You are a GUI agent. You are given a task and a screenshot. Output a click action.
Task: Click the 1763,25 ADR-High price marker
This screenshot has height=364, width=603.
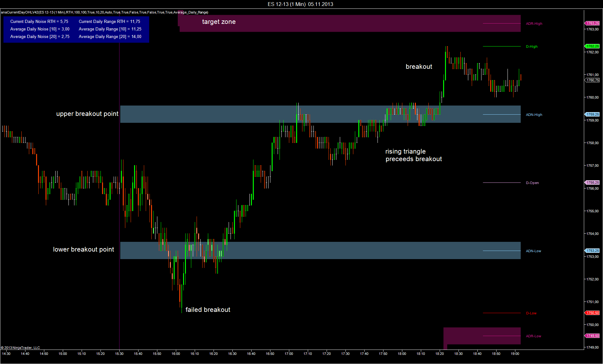pyautogui.click(x=592, y=23)
